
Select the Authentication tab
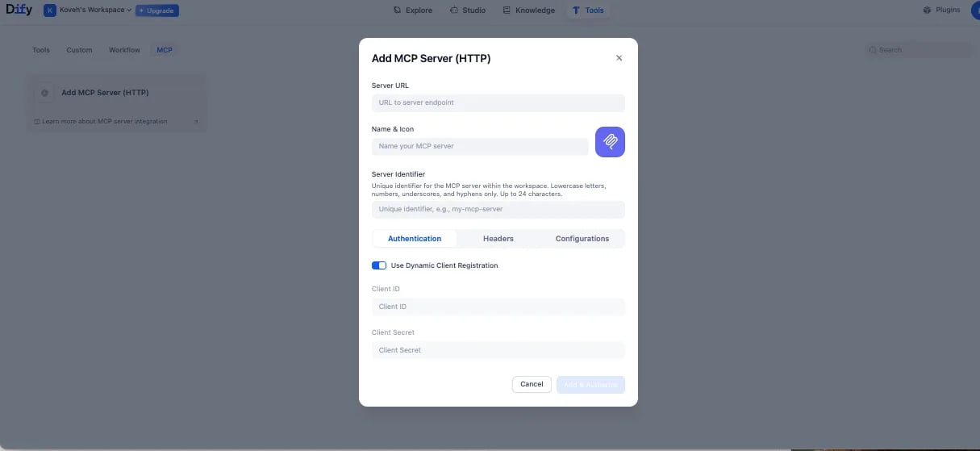[415, 239]
